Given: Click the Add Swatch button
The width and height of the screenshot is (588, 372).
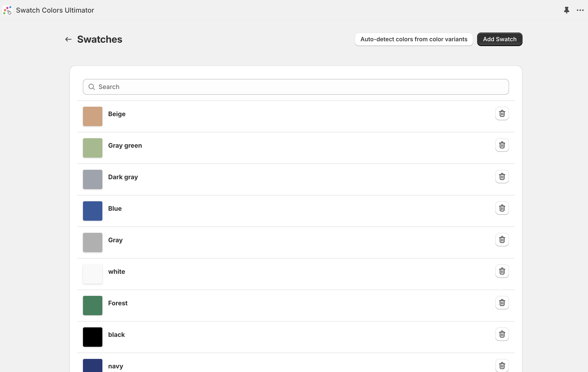Looking at the screenshot, I should (500, 39).
